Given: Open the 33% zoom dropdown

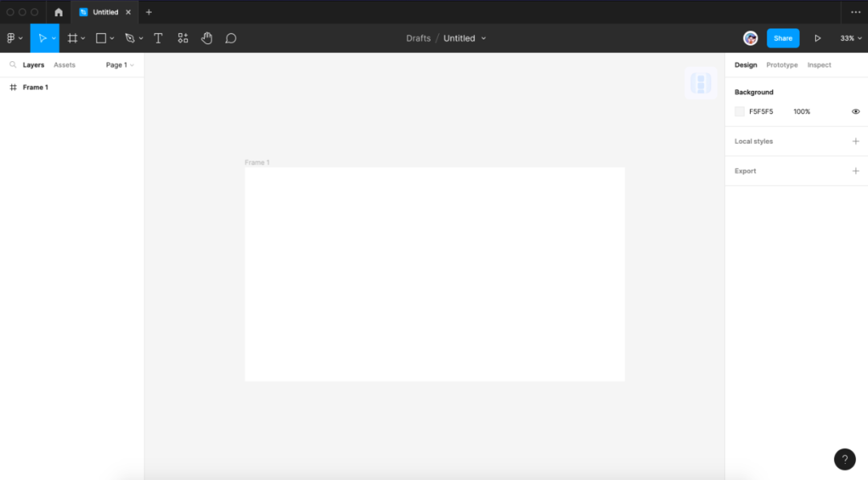Looking at the screenshot, I should coord(851,39).
